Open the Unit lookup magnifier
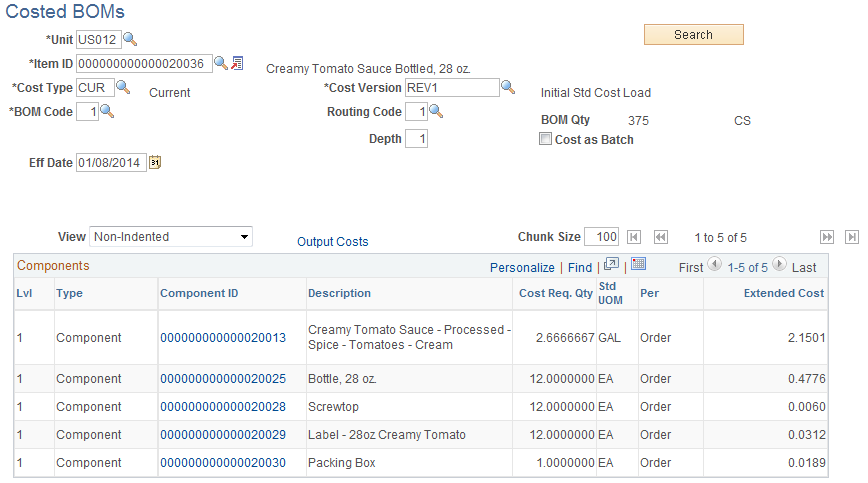Image resolution: width=868 pixels, height=483 pixels. [130, 39]
